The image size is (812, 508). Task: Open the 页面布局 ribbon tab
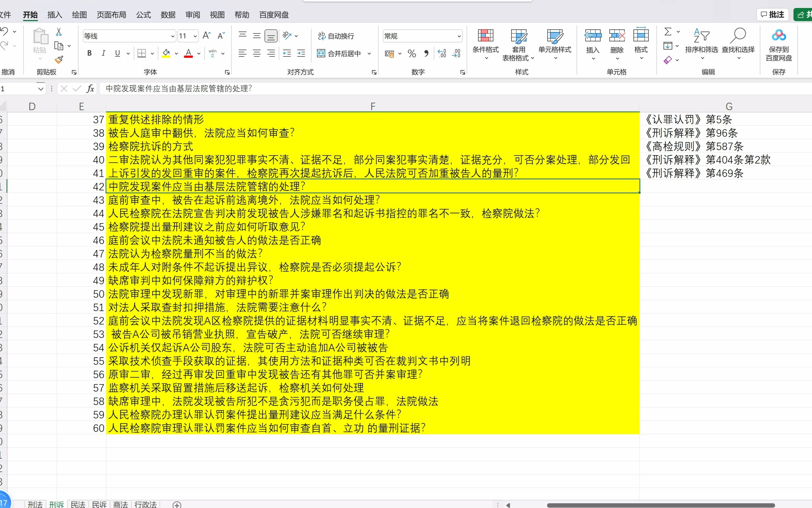(111, 15)
